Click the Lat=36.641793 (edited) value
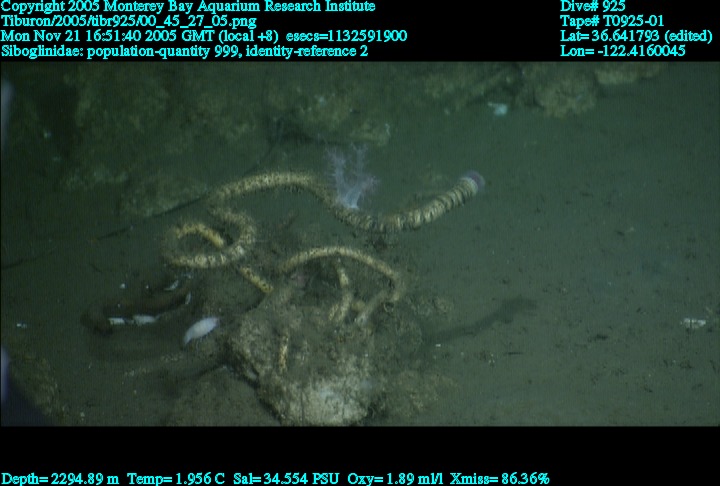 click(636, 36)
